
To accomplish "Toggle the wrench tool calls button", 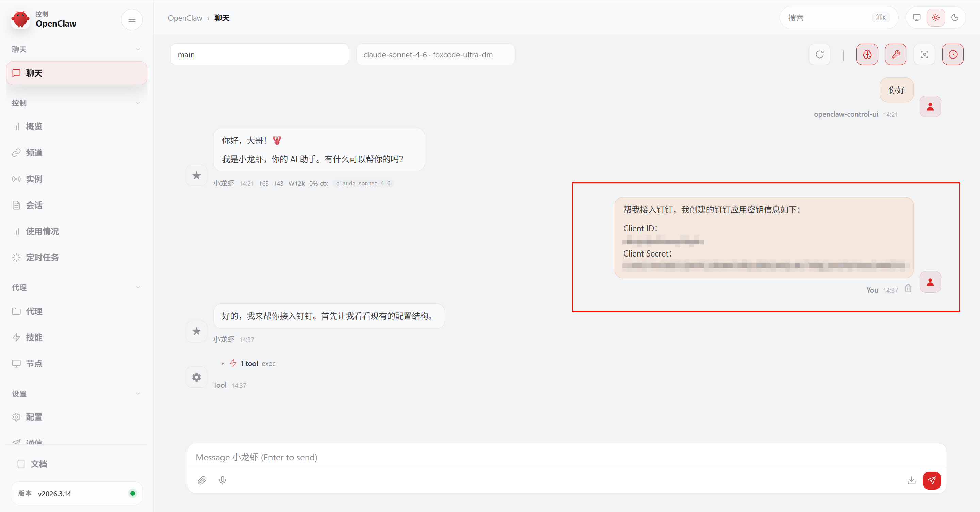I will (x=896, y=54).
